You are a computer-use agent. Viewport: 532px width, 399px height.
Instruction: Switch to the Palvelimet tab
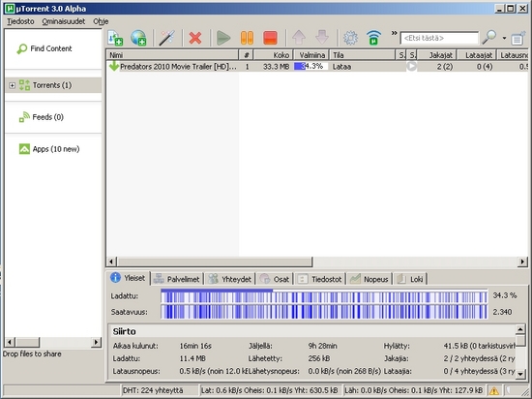[176, 279]
